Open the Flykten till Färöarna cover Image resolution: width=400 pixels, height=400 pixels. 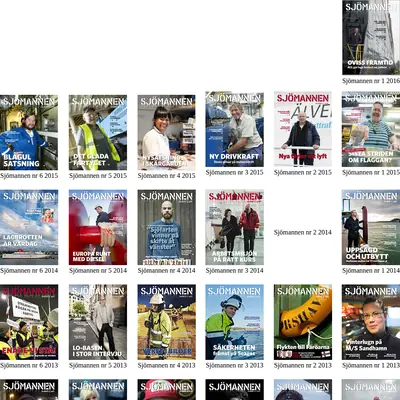click(303, 322)
